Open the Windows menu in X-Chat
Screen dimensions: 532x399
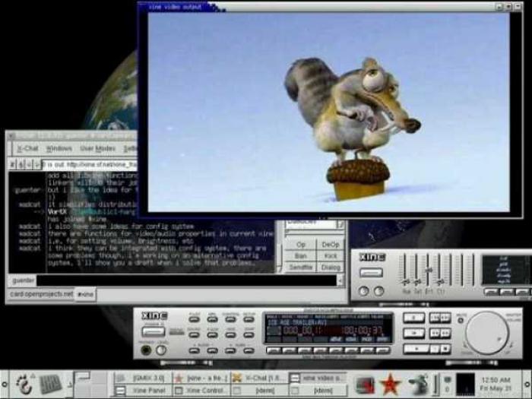coord(59,149)
